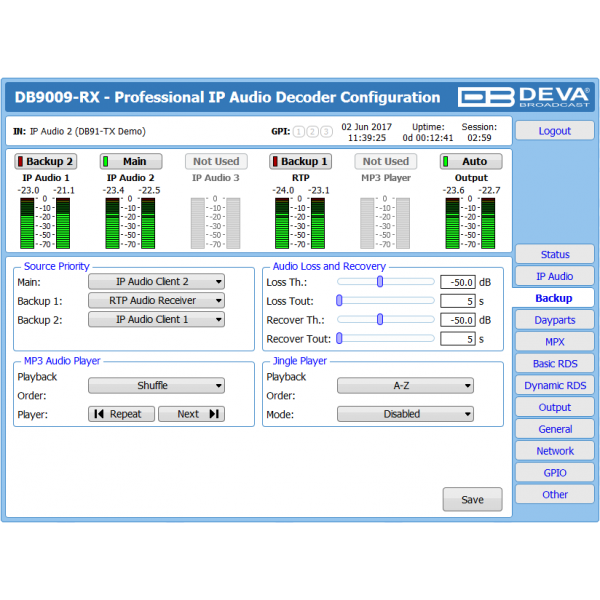Click the Recover Tout slider handle
This screenshot has width=600, height=600.
coord(339,339)
